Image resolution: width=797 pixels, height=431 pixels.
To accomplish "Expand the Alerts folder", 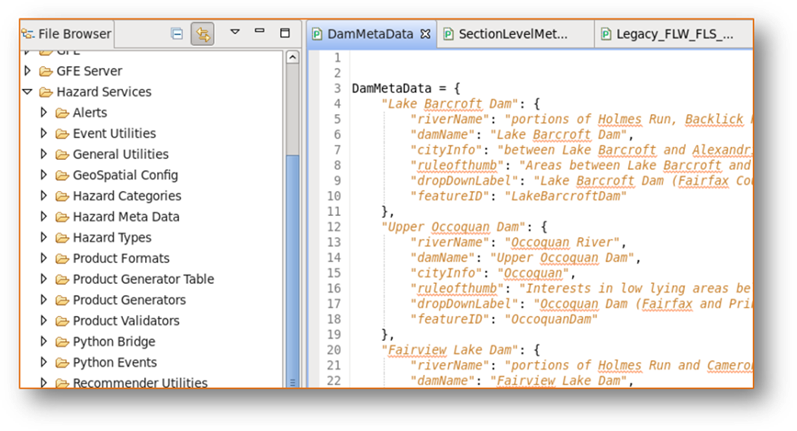I will 44,112.
